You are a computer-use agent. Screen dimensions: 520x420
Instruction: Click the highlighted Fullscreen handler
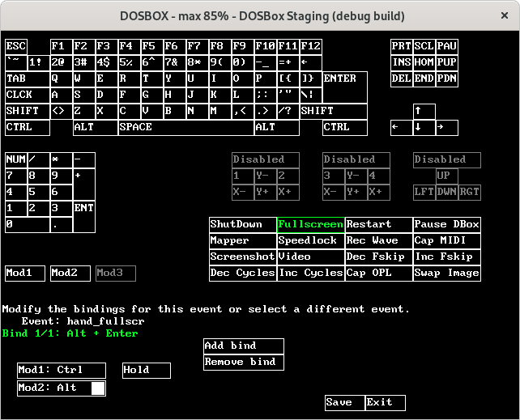click(x=311, y=225)
